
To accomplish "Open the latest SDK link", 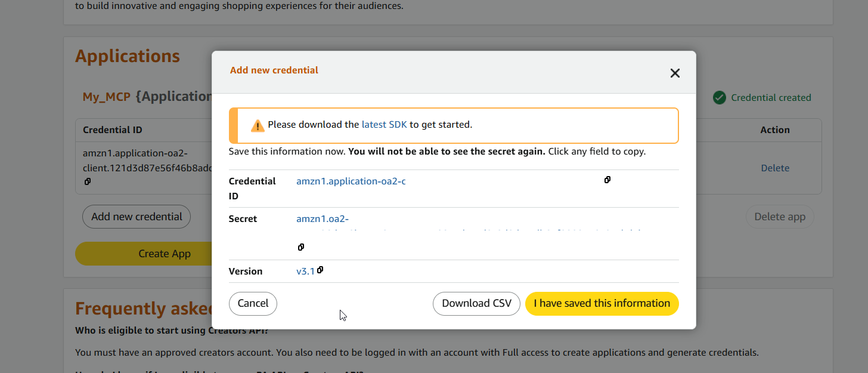I will (x=385, y=125).
